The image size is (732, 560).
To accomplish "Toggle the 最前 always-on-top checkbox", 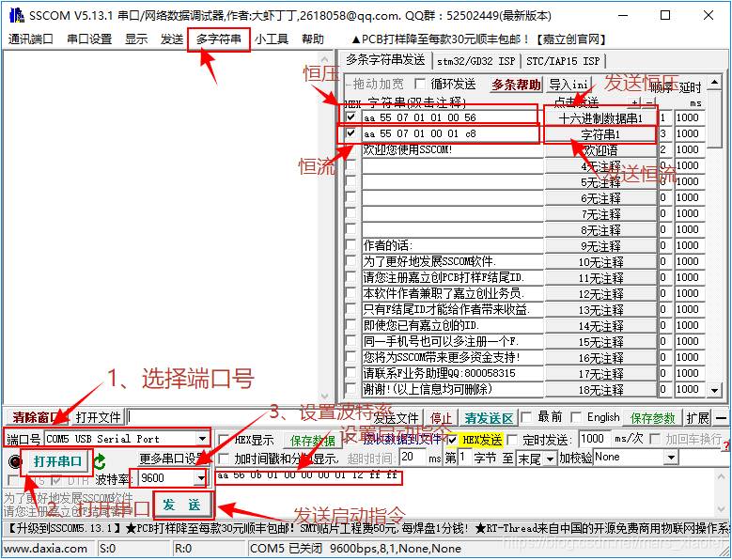I will coord(525,417).
